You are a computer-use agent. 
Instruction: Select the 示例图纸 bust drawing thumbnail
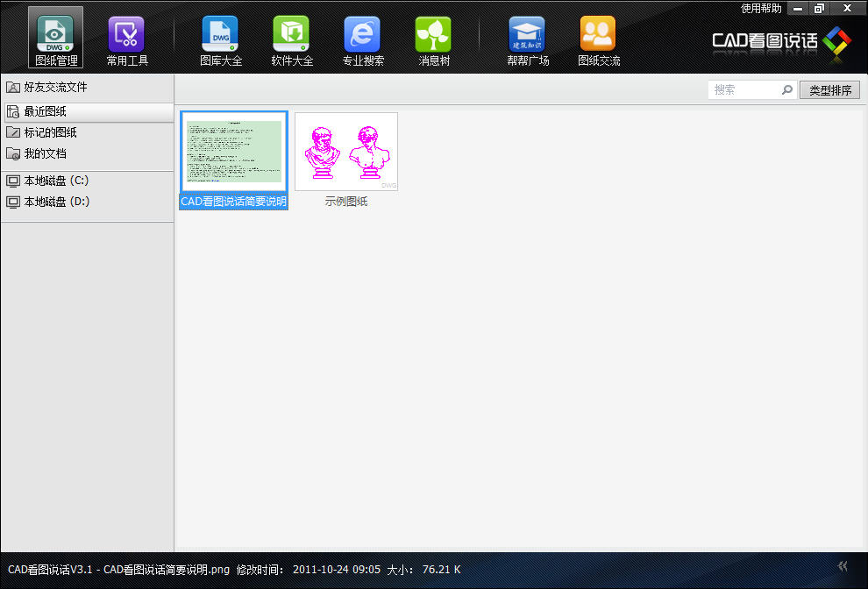click(x=346, y=152)
